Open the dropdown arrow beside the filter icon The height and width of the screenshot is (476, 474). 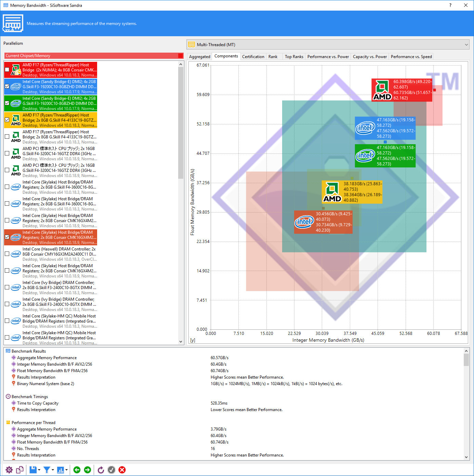click(x=53, y=470)
